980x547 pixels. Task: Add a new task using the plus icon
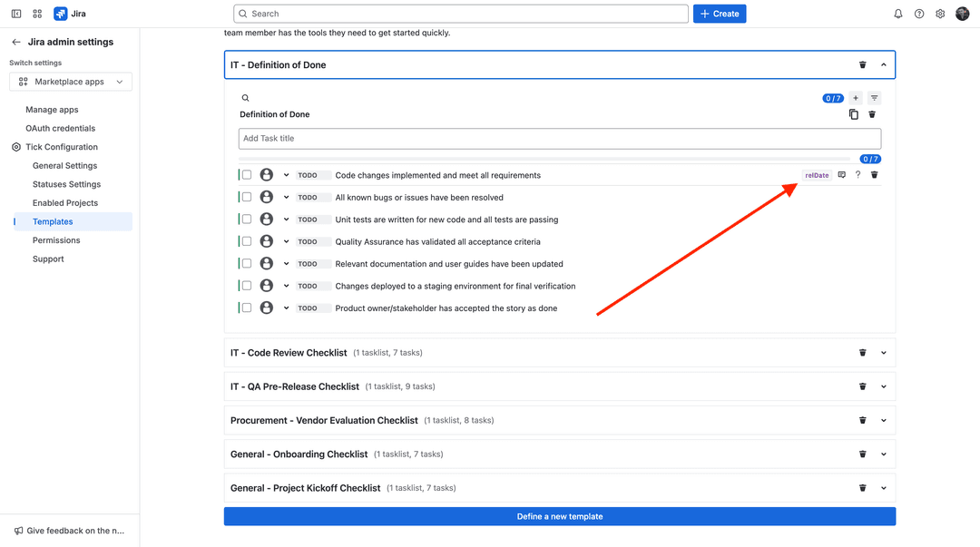[854, 97]
